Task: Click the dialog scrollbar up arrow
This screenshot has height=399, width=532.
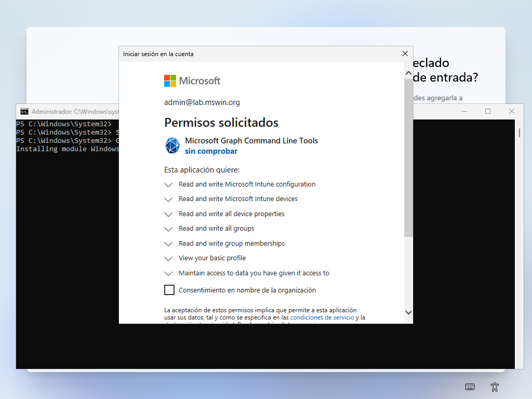Action: coord(408,73)
